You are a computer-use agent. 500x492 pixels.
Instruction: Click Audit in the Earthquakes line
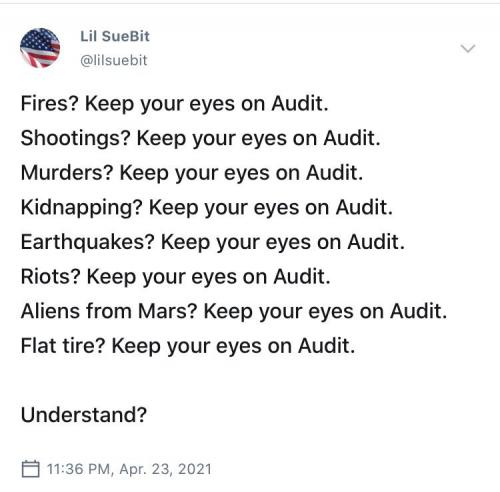click(376, 242)
